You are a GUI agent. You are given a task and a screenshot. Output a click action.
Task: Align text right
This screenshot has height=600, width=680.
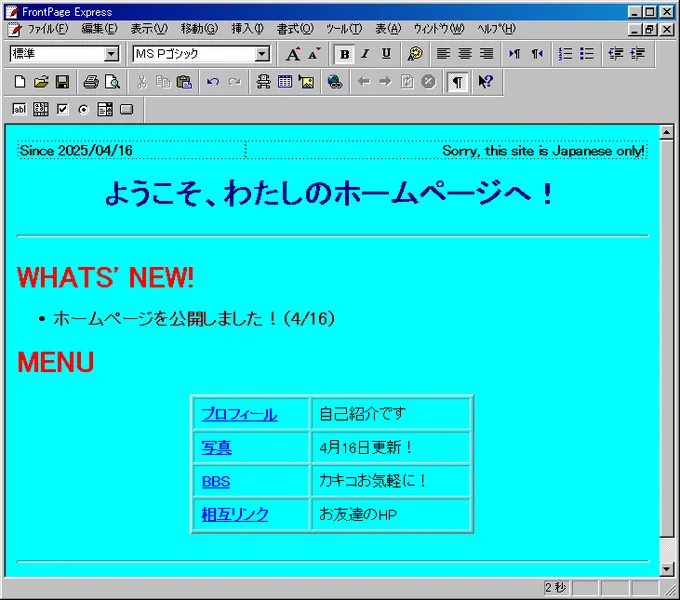pyautogui.click(x=487, y=54)
